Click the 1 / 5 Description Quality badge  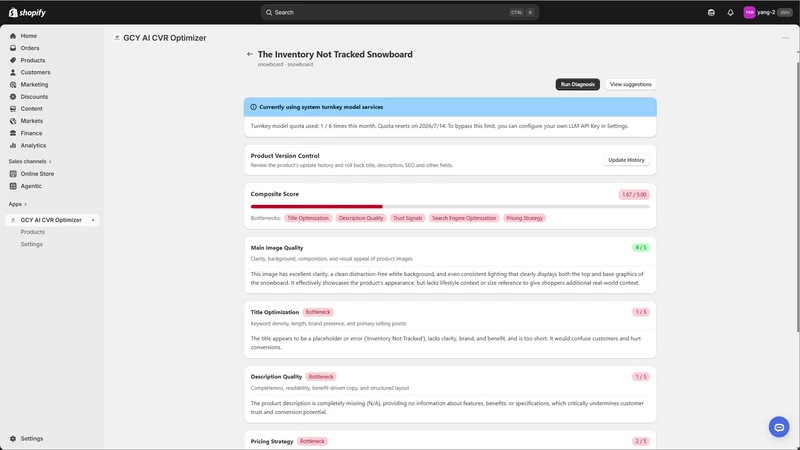tap(641, 377)
